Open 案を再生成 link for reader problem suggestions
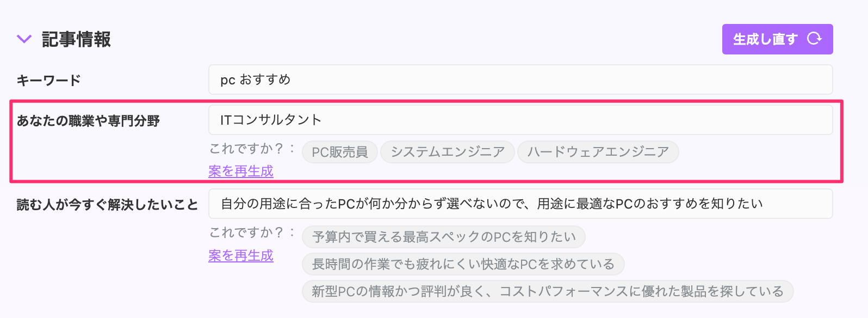Viewport: 868px width, 318px height. [x=241, y=255]
